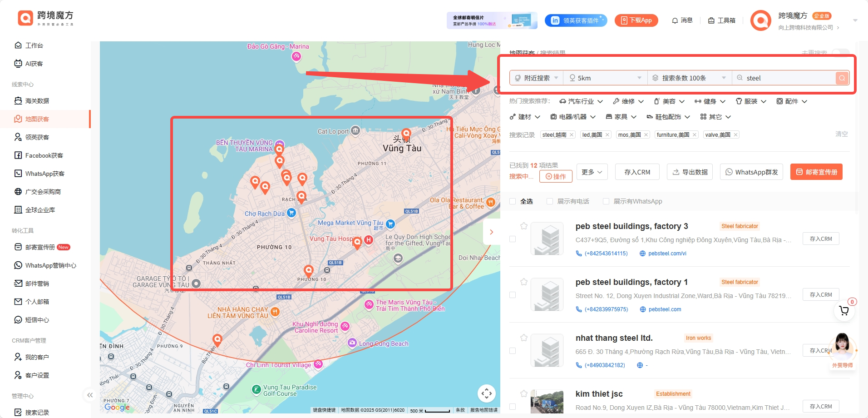Go to 海关数据 in the sidebar
The image size is (868, 418).
(x=37, y=101)
